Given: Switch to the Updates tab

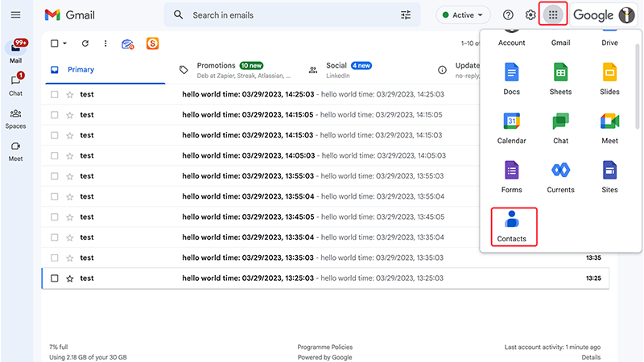Looking at the screenshot, I should [x=458, y=70].
